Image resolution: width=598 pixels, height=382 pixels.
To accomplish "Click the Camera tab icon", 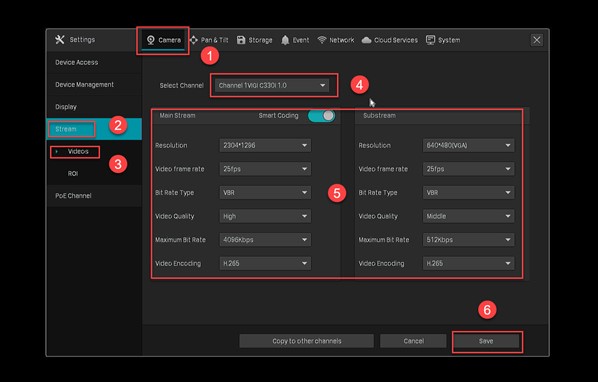I will [151, 40].
